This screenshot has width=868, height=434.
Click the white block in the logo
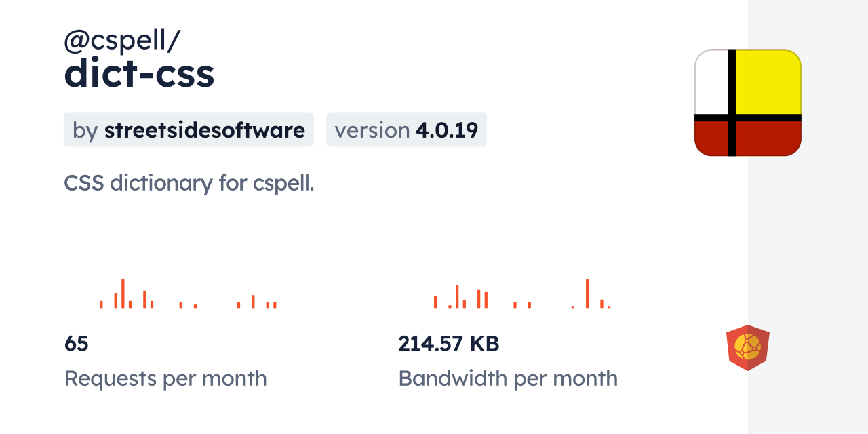point(711,81)
